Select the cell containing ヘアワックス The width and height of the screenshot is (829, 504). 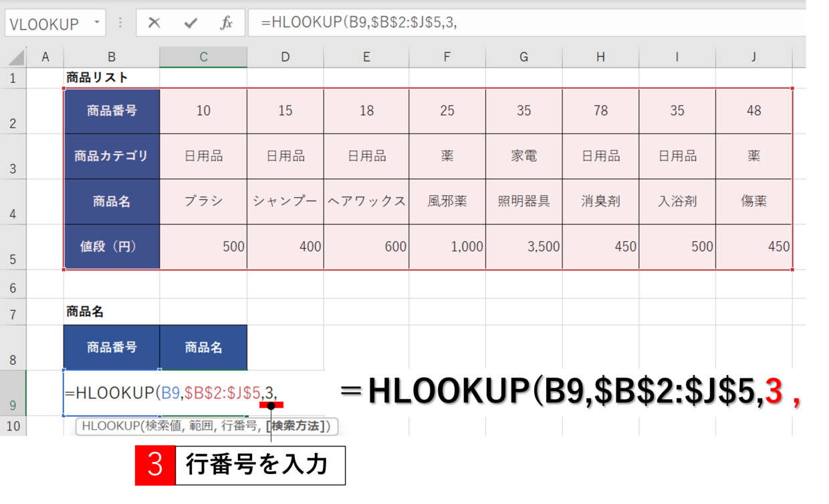366,201
